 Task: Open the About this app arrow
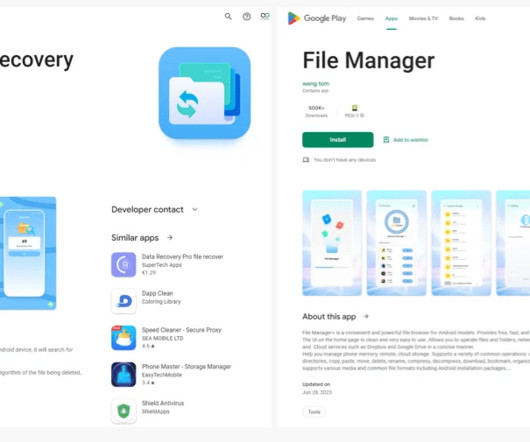point(366,316)
